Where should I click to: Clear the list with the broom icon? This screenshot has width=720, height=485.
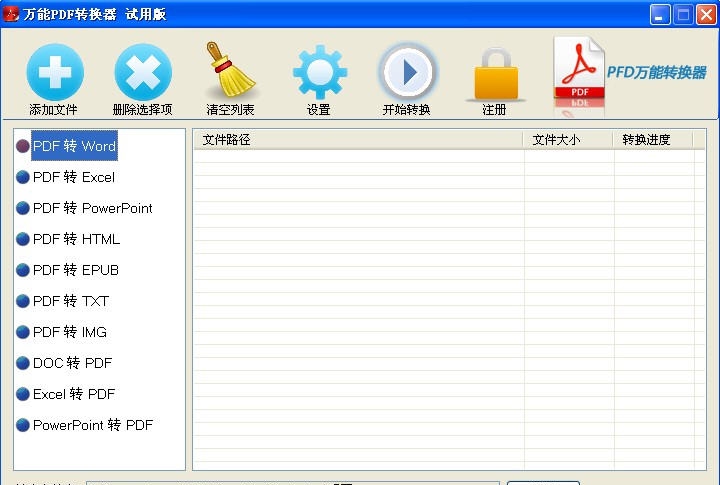point(231,70)
